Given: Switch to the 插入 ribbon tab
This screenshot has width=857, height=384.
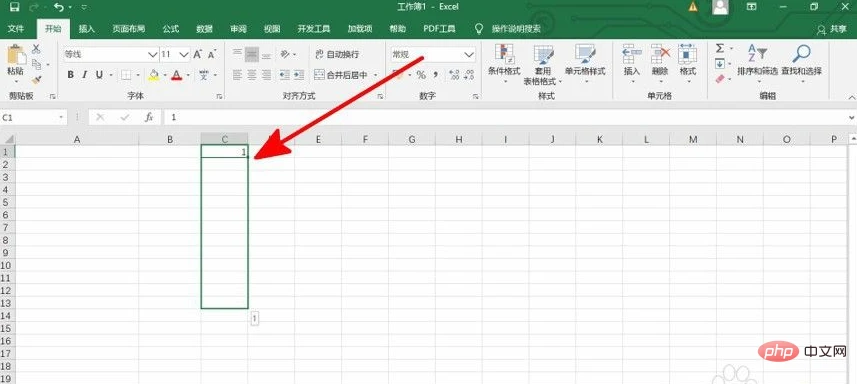Looking at the screenshot, I should pyautogui.click(x=87, y=29).
